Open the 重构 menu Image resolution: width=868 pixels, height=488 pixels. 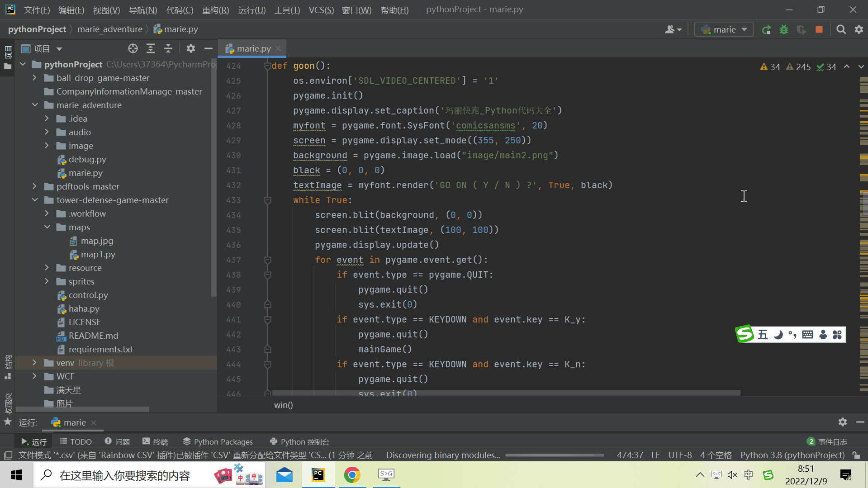point(215,10)
